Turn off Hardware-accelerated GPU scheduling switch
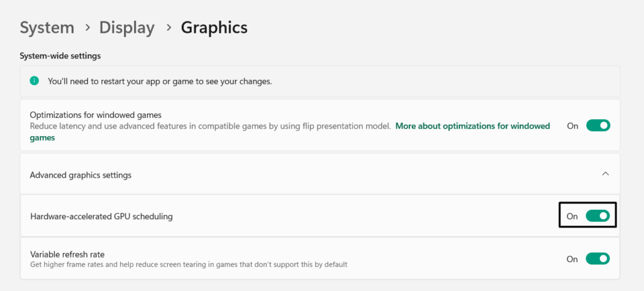The width and height of the screenshot is (644, 291). click(x=597, y=216)
